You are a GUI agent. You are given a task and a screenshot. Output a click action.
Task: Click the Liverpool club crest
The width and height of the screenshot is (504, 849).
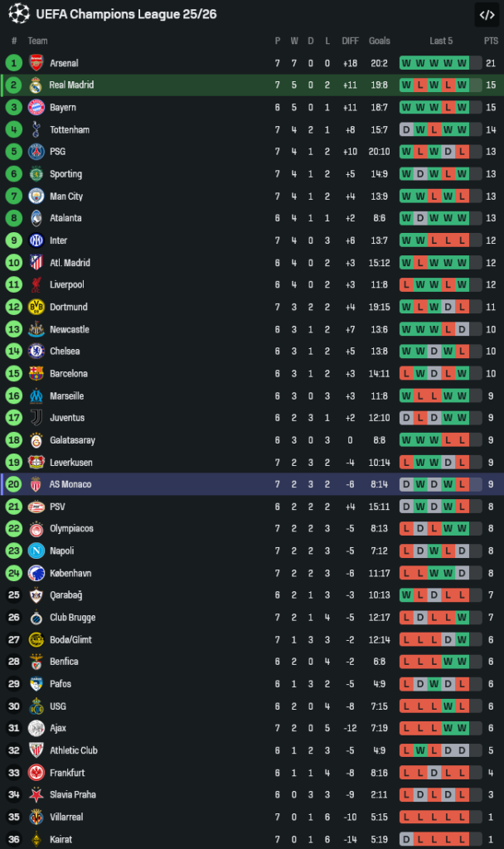click(36, 285)
